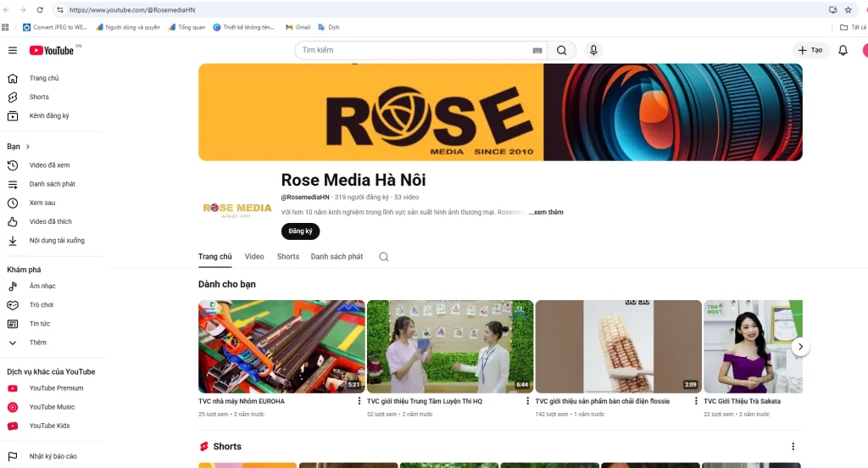Open more options for TVC Trung Tâm Luyện Thi HQ

[527, 401]
